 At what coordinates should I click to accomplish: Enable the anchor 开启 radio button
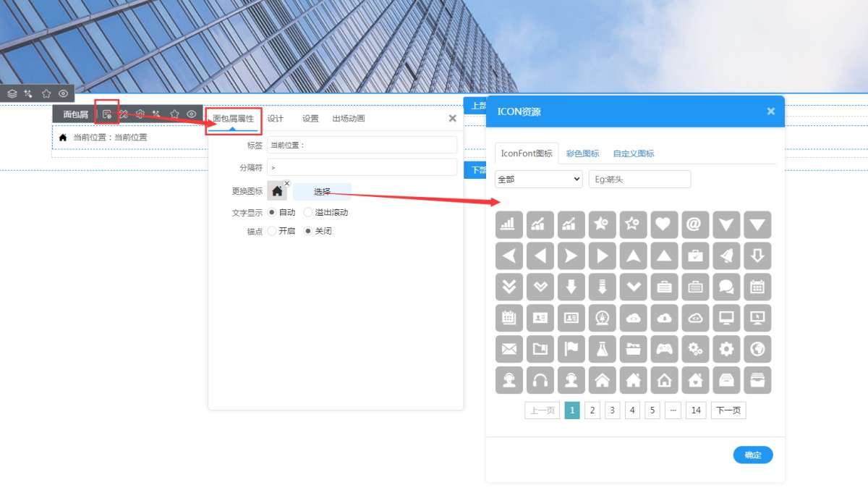point(272,231)
